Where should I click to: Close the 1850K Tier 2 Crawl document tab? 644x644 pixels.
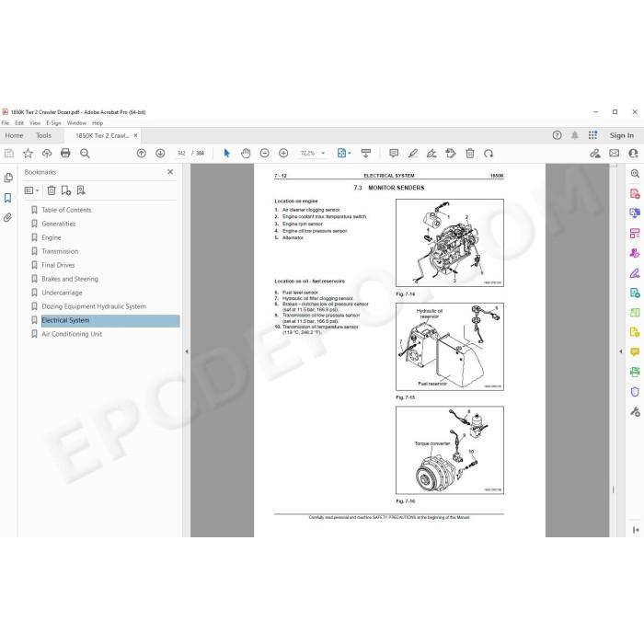point(135,135)
